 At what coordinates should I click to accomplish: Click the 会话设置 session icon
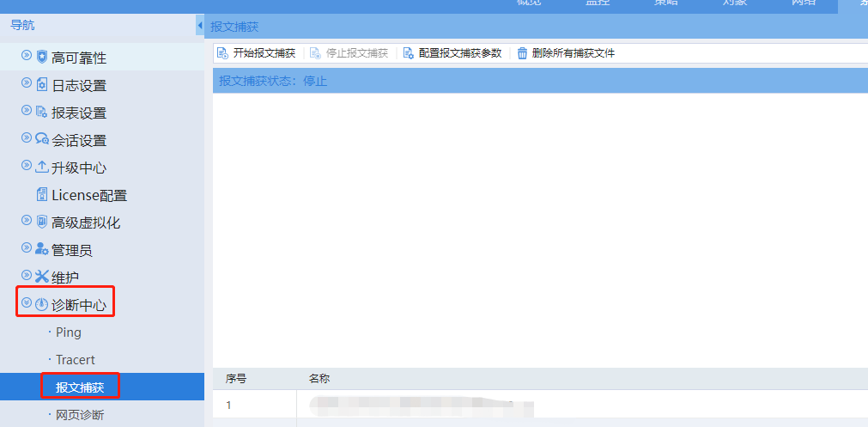click(42, 139)
